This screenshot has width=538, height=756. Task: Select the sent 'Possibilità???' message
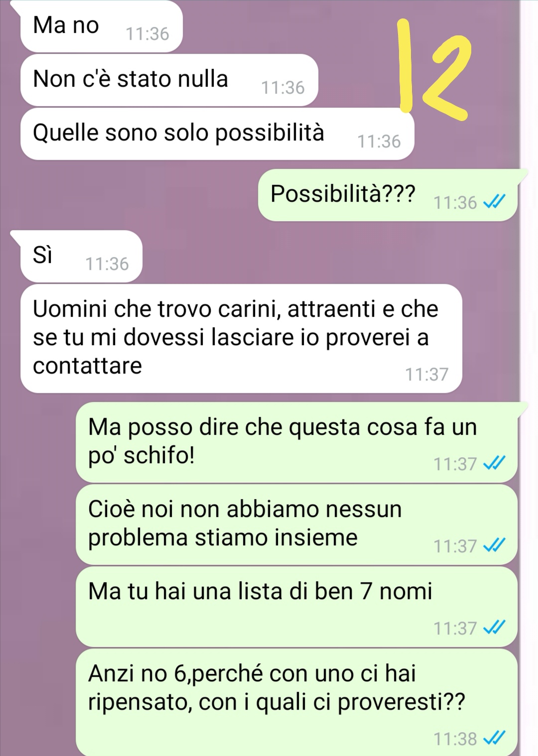click(x=388, y=195)
